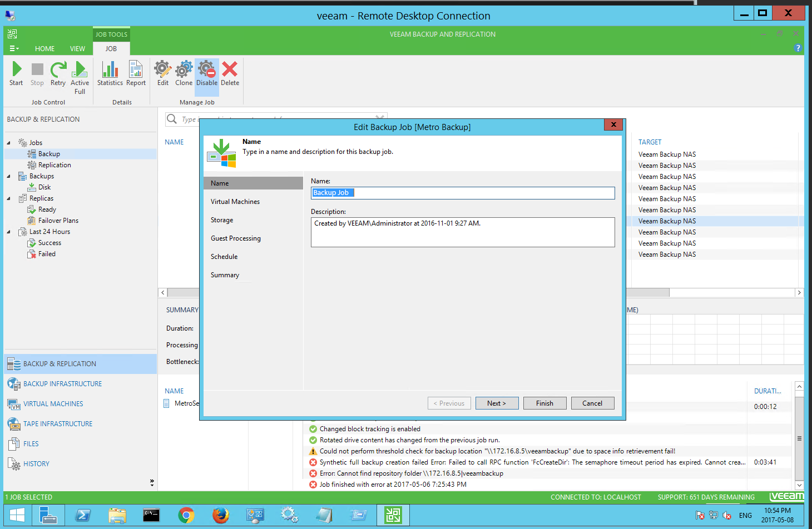Open job Statistics
The image size is (812, 529).
coord(110,73)
